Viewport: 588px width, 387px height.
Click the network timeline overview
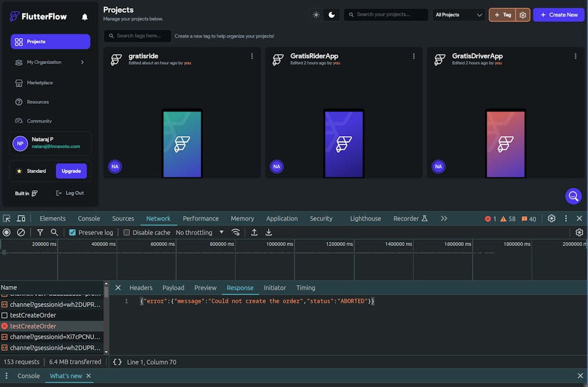[294, 261]
